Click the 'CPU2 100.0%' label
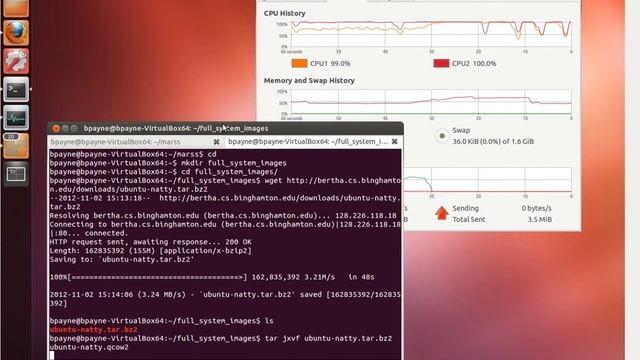The image size is (640, 360). pyautogui.click(x=474, y=64)
